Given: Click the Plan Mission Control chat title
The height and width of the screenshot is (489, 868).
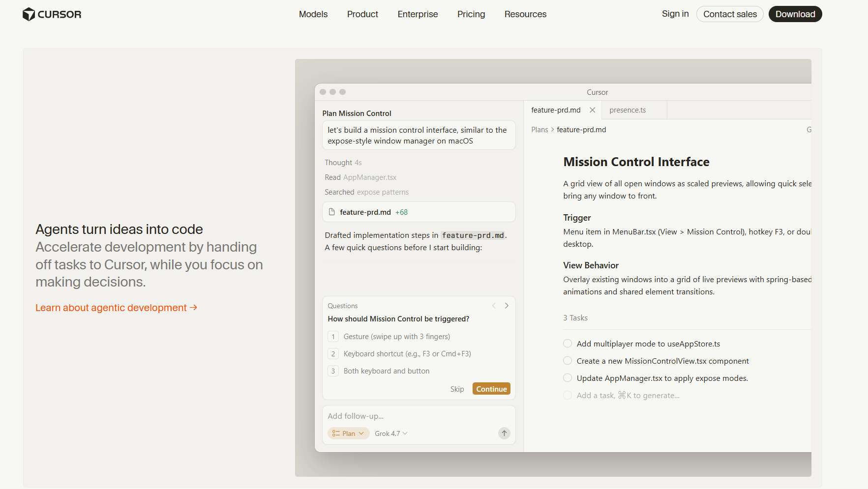Looking at the screenshot, I should (357, 114).
